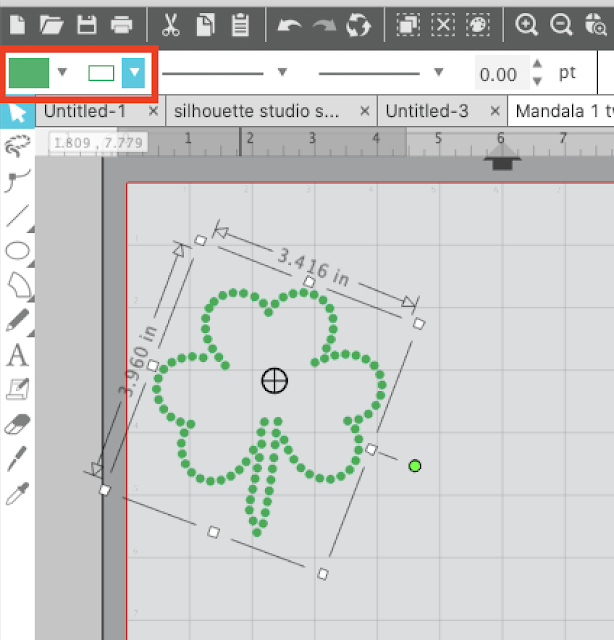Decrease line thickness with down arrow
The height and width of the screenshot is (640, 614).
(537, 81)
